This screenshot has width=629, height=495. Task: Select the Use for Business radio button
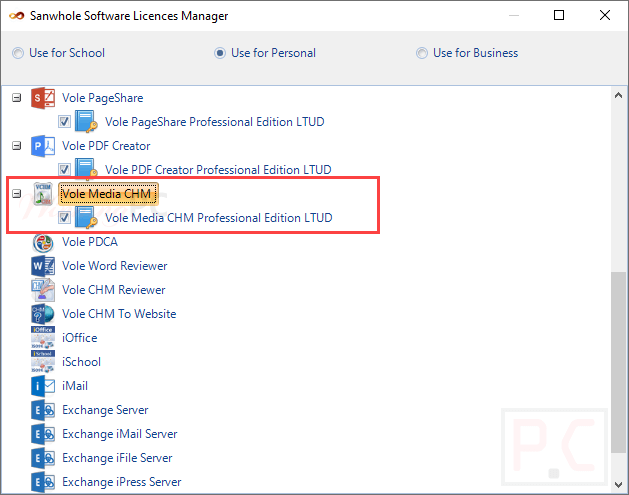coord(422,53)
